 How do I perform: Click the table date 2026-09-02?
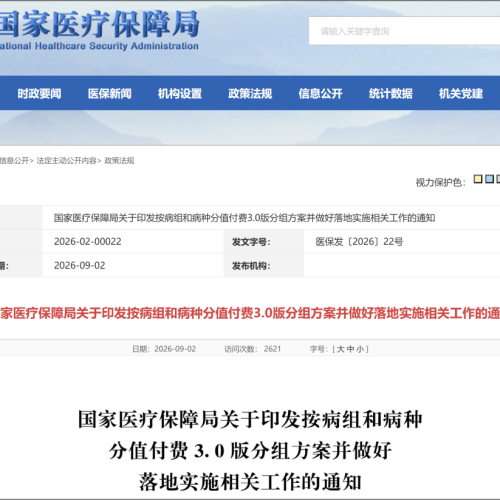(80, 265)
